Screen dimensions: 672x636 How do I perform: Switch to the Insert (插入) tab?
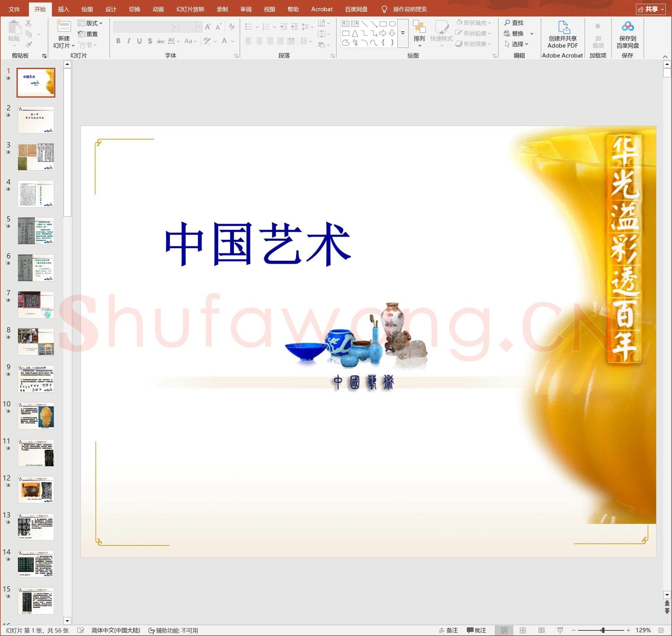(x=64, y=9)
